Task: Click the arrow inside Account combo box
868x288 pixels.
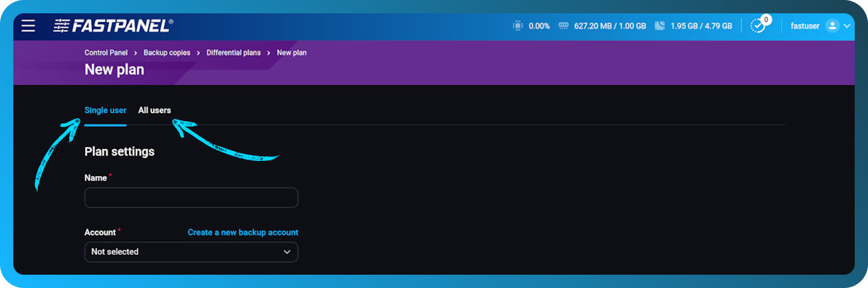Action: pos(287,252)
